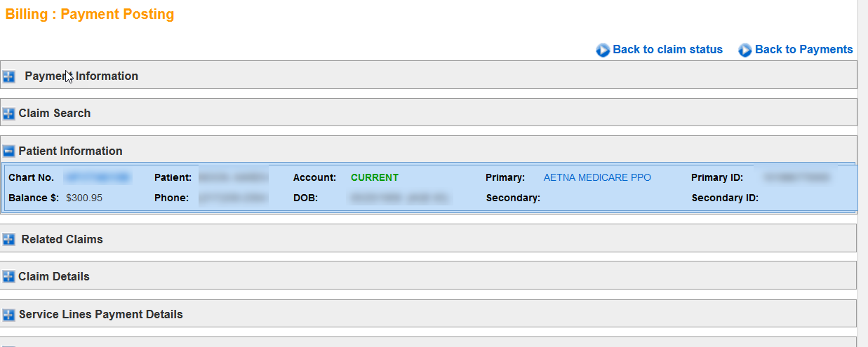Click the plus icon next to Claim Search
This screenshot has height=347, width=868.
click(x=8, y=114)
